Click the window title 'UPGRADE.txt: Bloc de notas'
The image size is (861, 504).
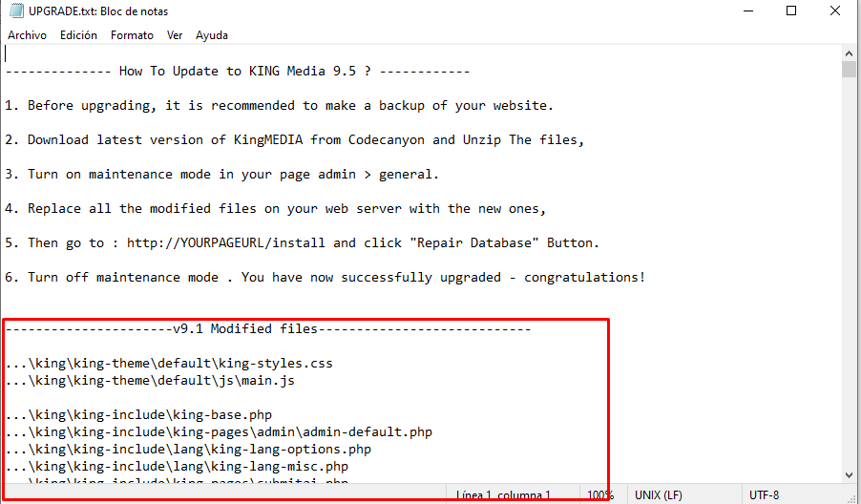tap(98, 11)
